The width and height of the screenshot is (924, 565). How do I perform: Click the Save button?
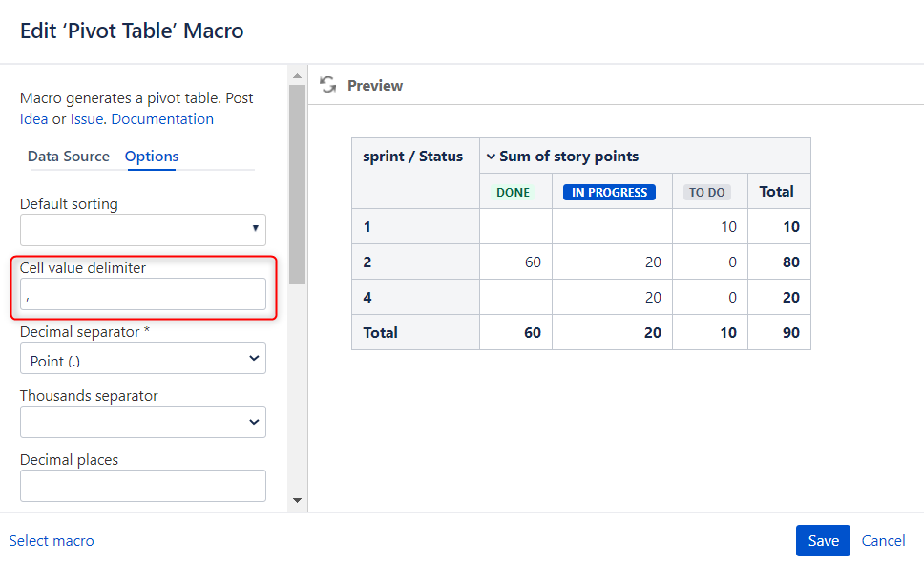(823, 540)
